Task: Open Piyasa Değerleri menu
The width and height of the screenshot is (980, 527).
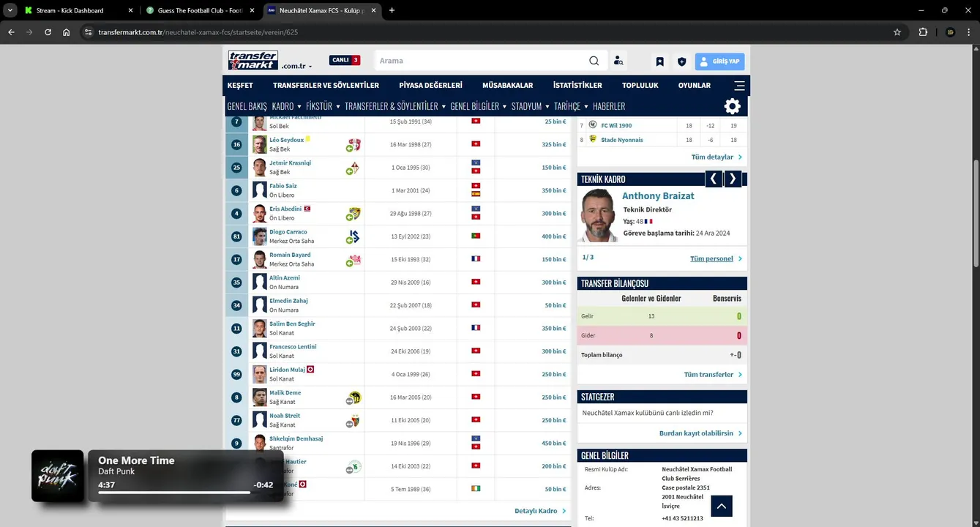Action: (430, 86)
